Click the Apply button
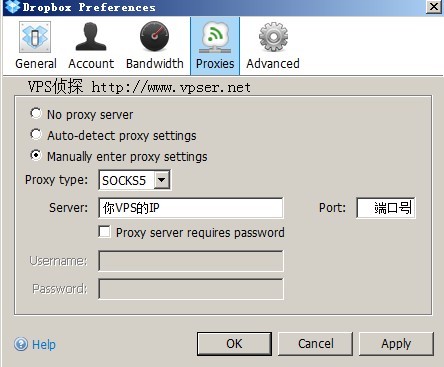The width and height of the screenshot is (444, 367). pos(396,344)
